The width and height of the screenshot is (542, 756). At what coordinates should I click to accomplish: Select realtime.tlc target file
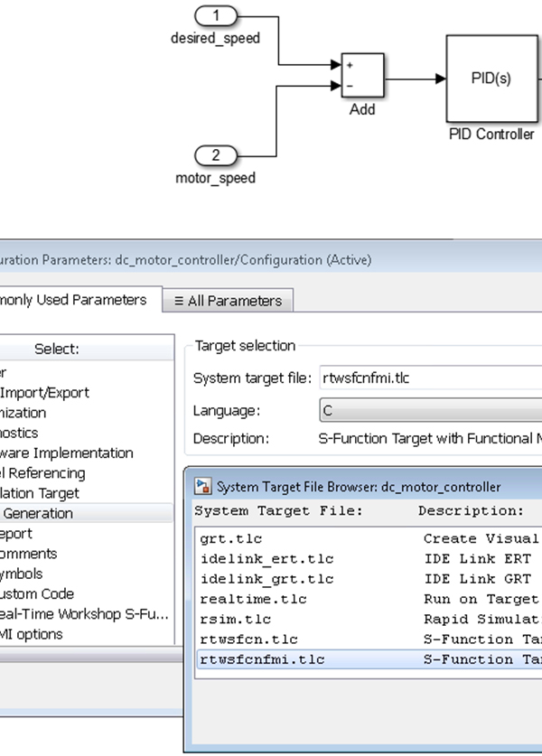[241, 599]
